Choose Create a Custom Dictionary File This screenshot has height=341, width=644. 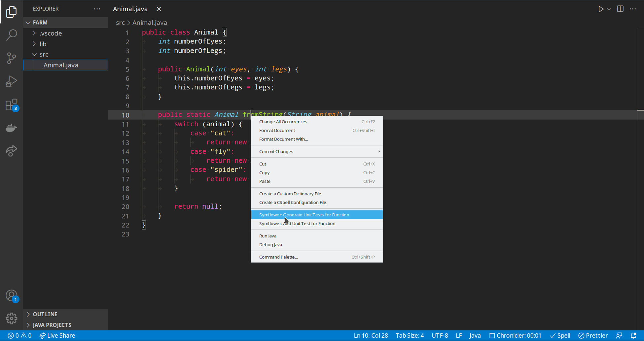pos(317,194)
